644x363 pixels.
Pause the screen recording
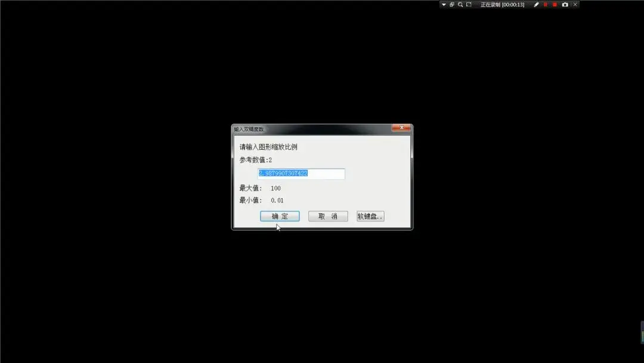click(x=545, y=4)
